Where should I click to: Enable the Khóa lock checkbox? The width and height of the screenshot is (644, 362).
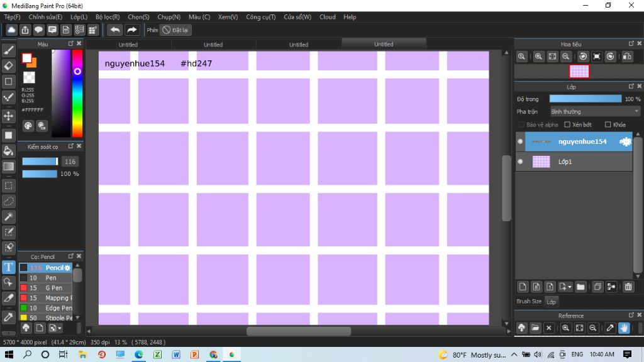[x=608, y=124]
